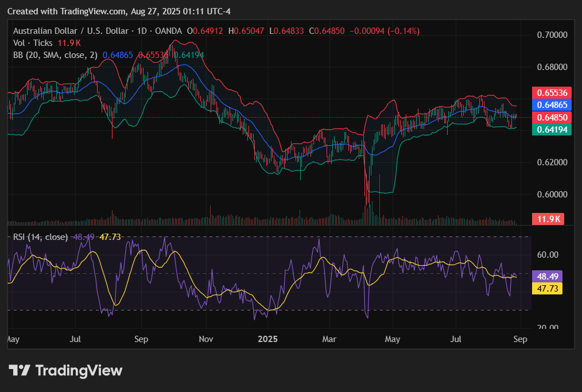Click the 60.00 RSI axis label
582x392 pixels.
click(548, 255)
